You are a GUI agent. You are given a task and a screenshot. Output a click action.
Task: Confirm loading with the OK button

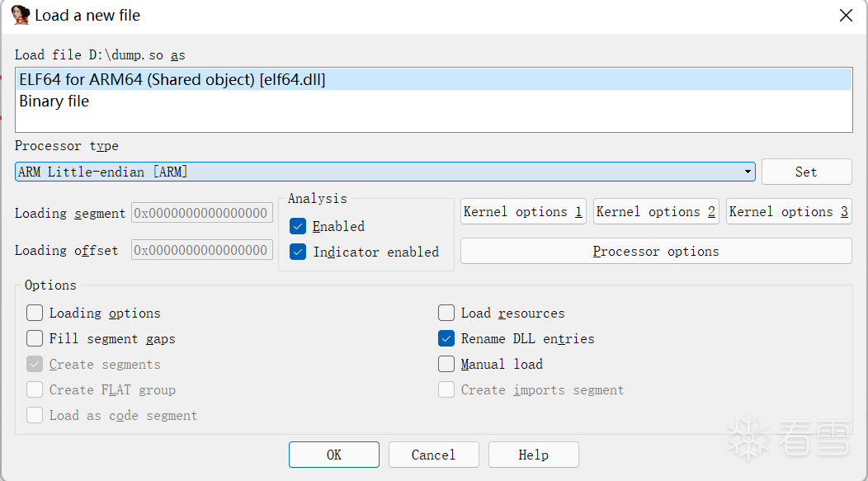tap(334, 455)
